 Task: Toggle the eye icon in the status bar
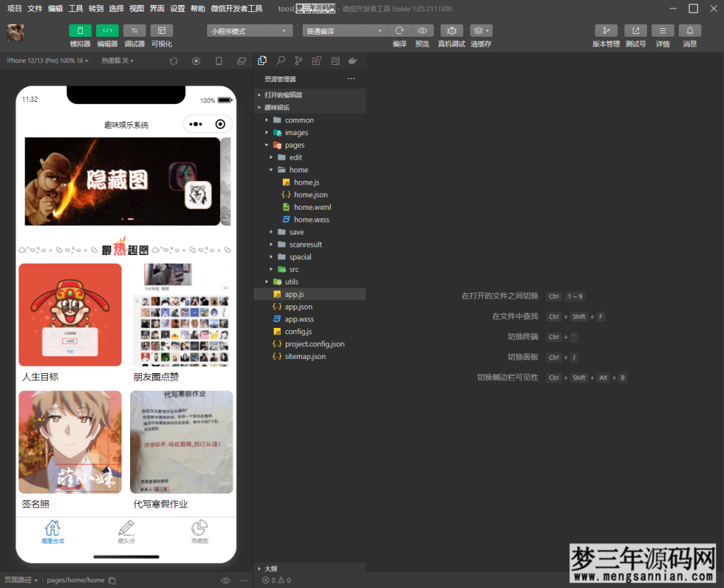click(226, 580)
